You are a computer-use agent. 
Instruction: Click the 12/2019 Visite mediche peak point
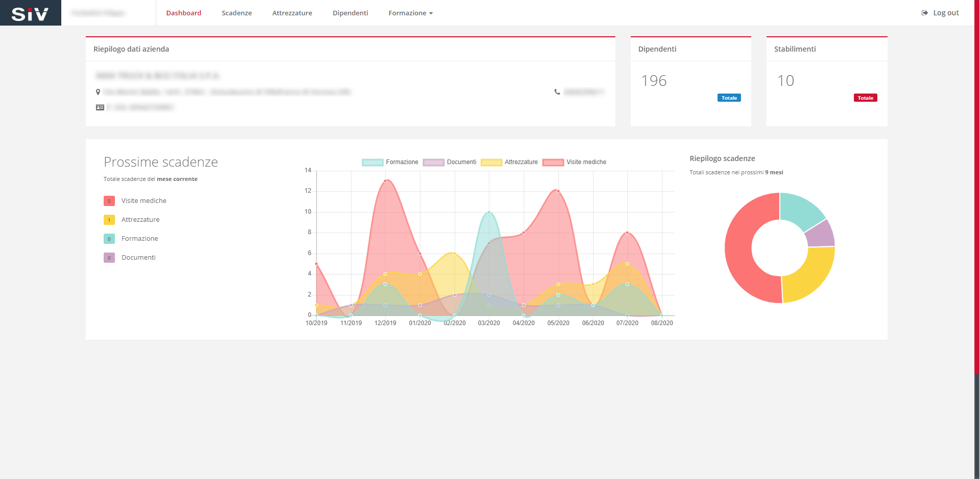click(x=386, y=180)
